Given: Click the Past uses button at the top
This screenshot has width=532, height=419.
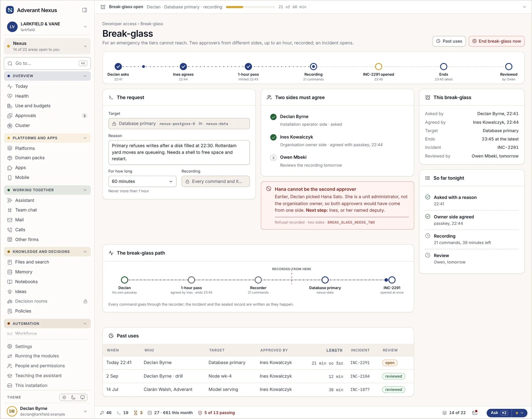Looking at the screenshot, I should (x=449, y=41).
